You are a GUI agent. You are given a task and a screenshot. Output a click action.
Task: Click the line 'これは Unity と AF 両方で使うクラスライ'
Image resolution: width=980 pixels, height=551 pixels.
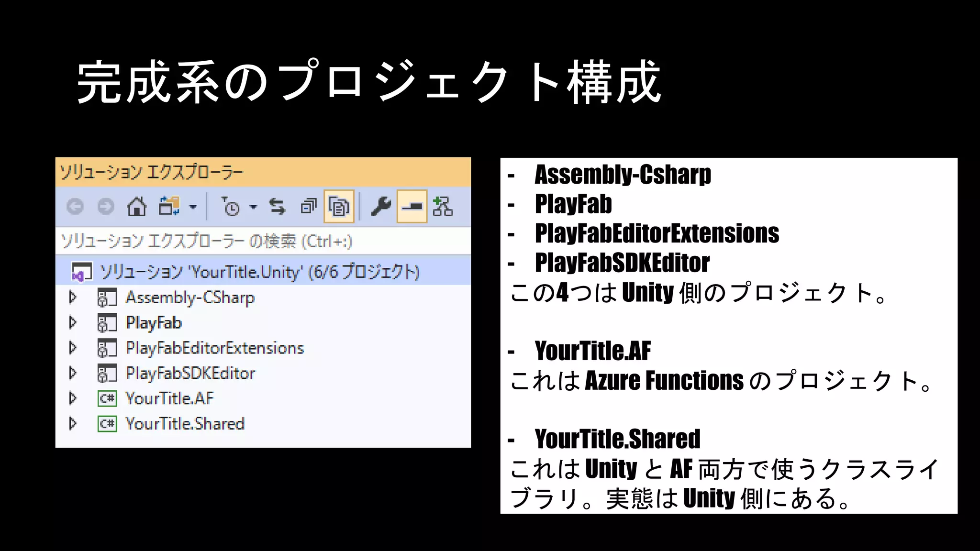[725, 469]
